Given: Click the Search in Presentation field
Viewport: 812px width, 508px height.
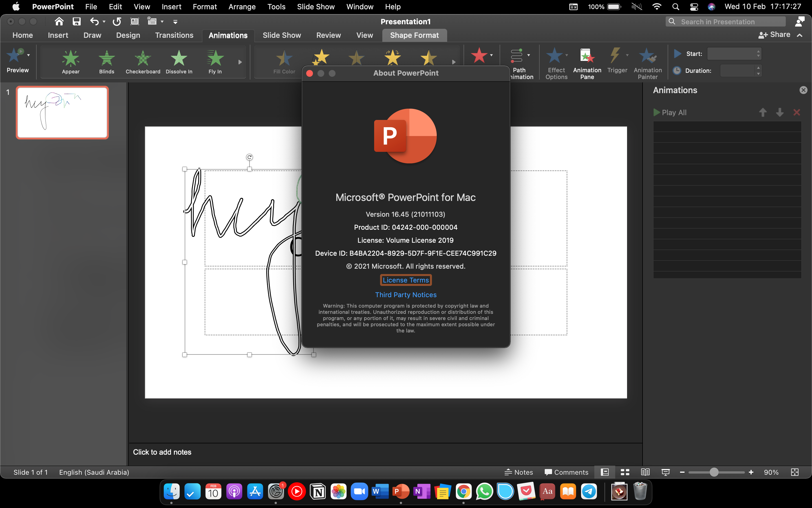Looking at the screenshot, I should [x=725, y=22].
